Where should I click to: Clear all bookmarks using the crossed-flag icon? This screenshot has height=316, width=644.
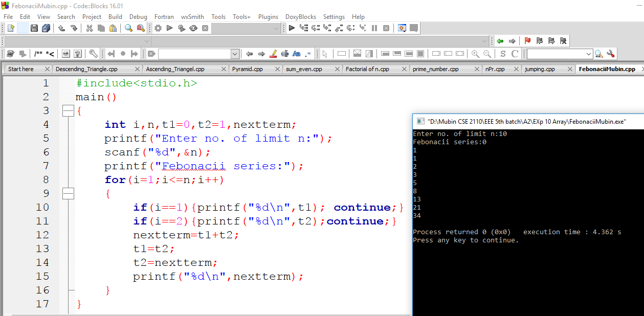click(563, 40)
